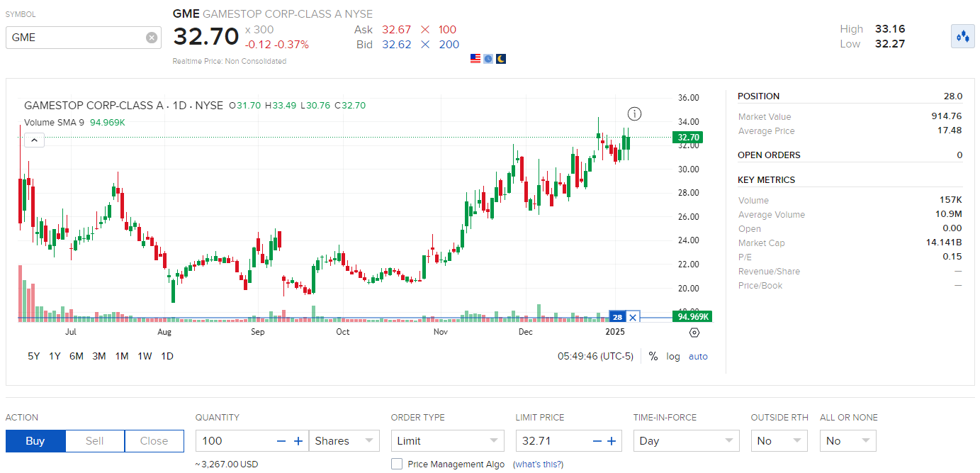Open the Shares quantity unit dropdown
The width and height of the screenshot is (980, 473).
pyautogui.click(x=344, y=440)
